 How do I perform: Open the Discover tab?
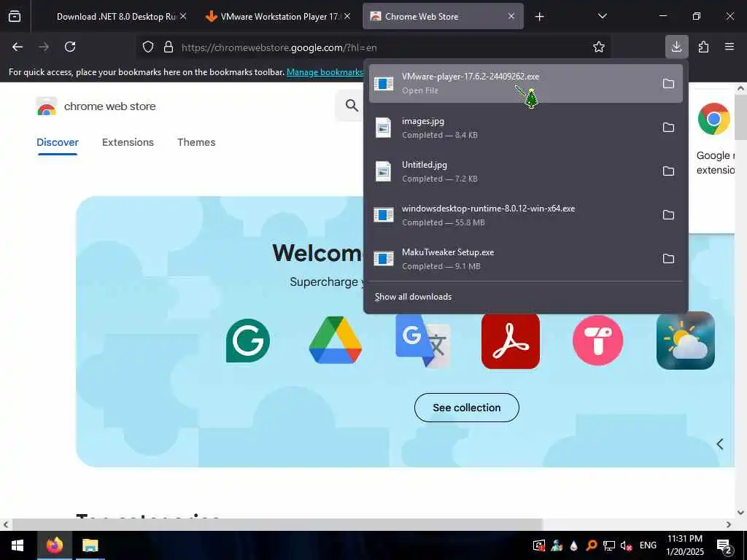pyautogui.click(x=58, y=142)
